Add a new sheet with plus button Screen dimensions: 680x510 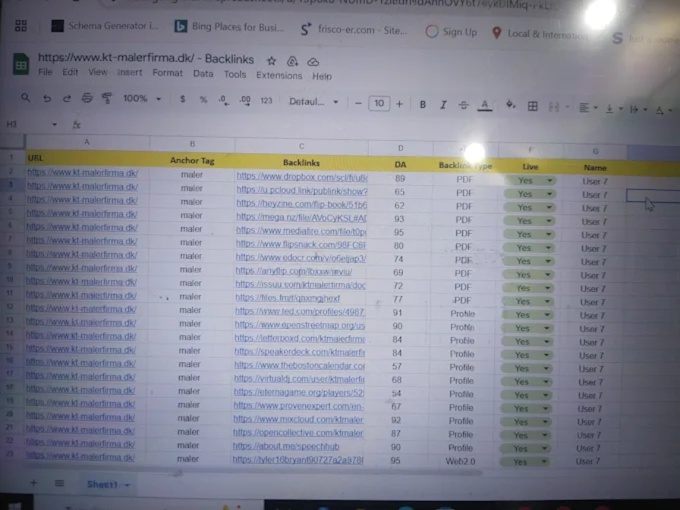pyautogui.click(x=32, y=483)
